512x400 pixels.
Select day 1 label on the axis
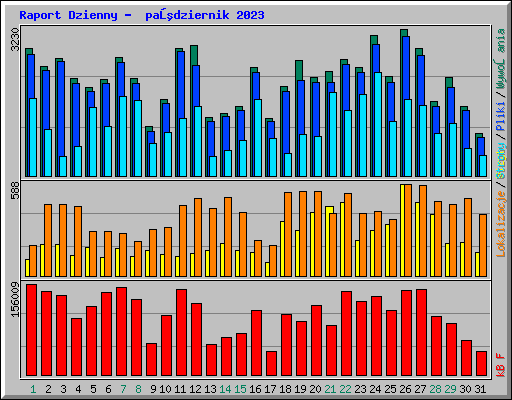coord(33,389)
